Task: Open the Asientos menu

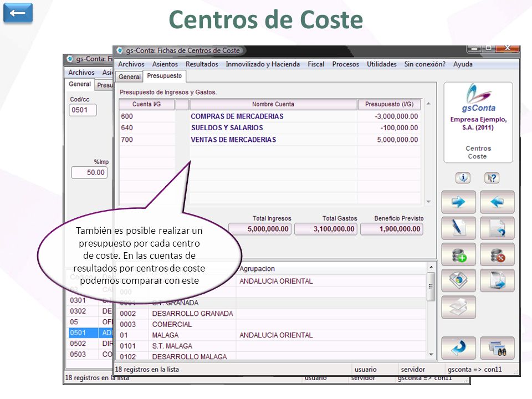Action: pos(165,64)
